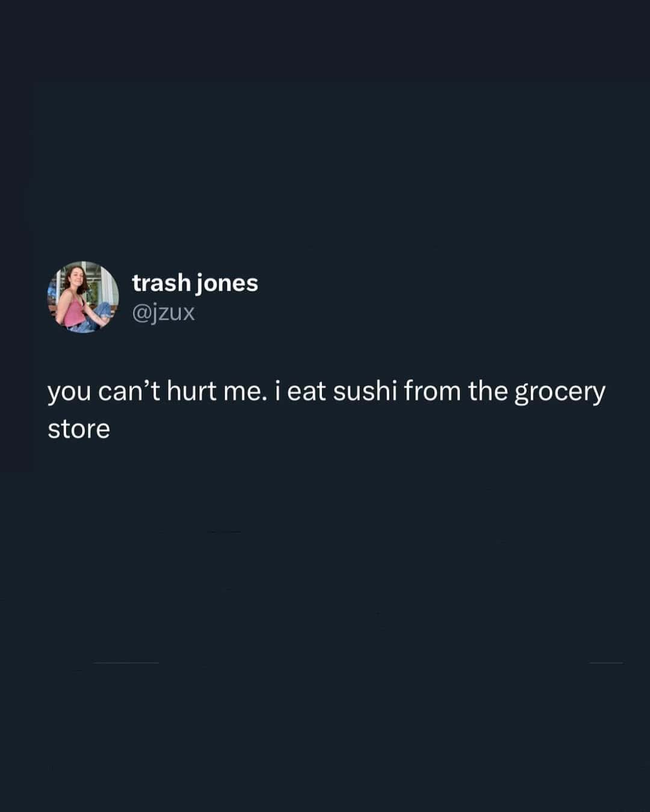Click the word "grocery" in the tweet
Image resolution: width=650 pixels, height=812 pixels.
pos(560,392)
